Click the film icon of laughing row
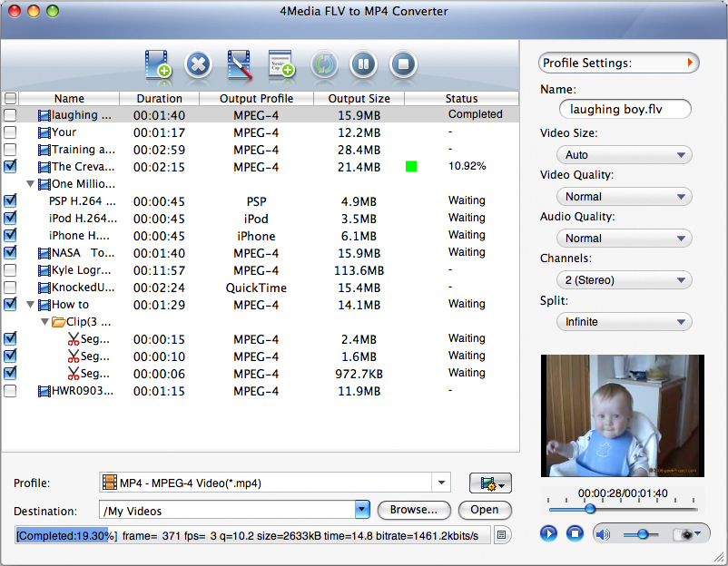 (x=44, y=115)
